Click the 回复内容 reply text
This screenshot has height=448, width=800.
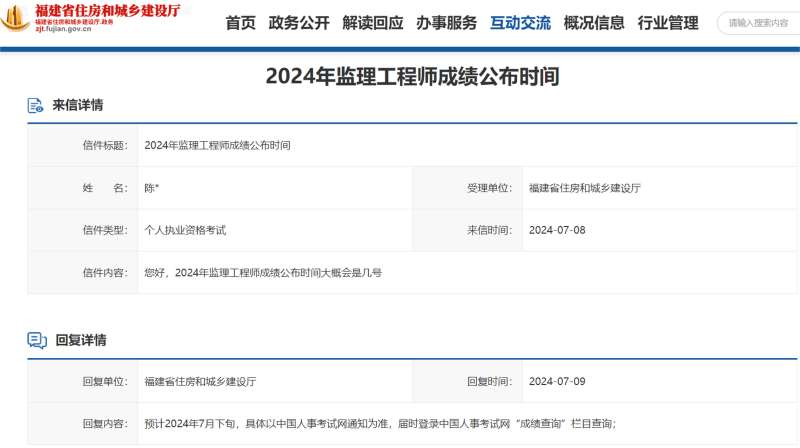click(x=380, y=424)
